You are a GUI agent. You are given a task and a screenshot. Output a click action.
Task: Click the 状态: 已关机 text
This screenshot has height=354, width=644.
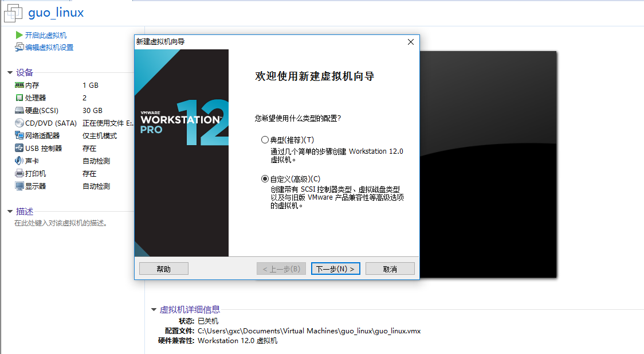198,321
